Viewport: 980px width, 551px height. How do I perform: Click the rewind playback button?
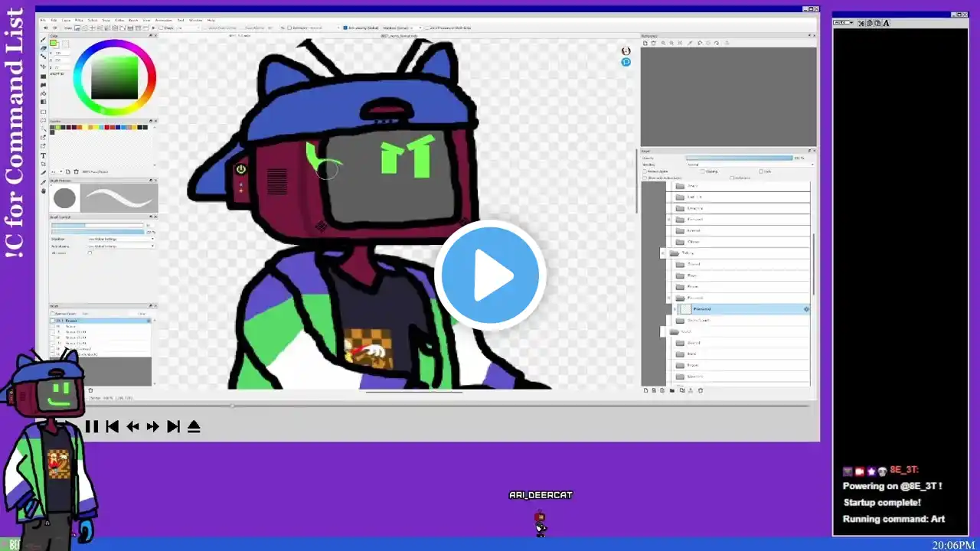click(132, 427)
